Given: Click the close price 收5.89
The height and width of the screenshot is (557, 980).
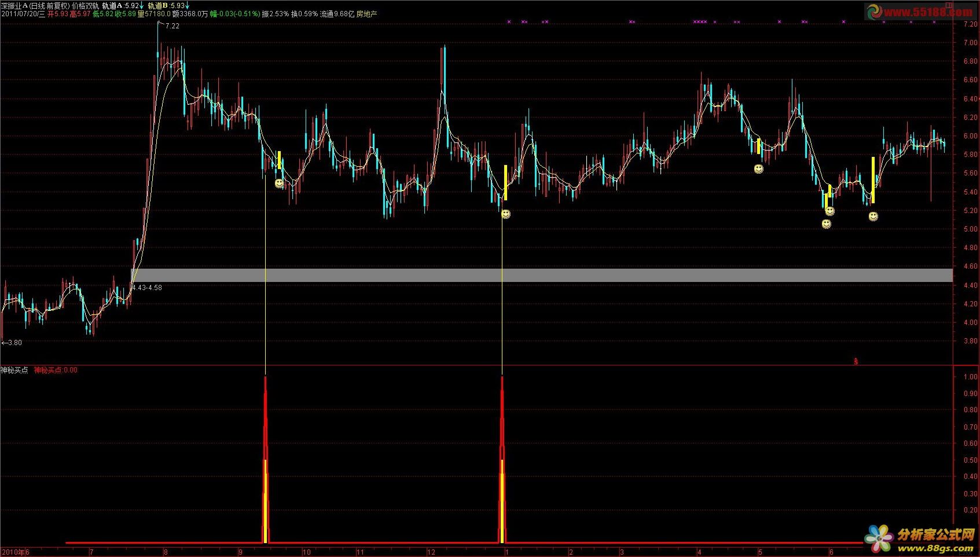Looking at the screenshot, I should tap(125, 13).
